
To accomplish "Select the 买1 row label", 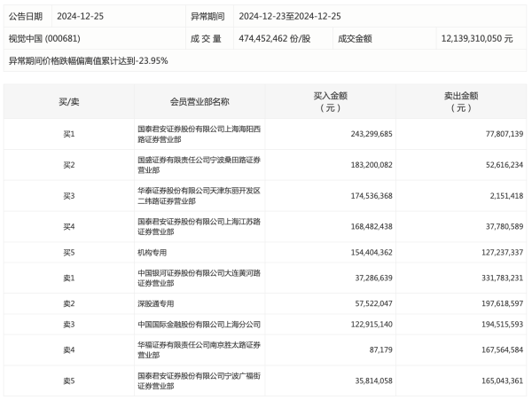I will pyautogui.click(x=69, y=134).
